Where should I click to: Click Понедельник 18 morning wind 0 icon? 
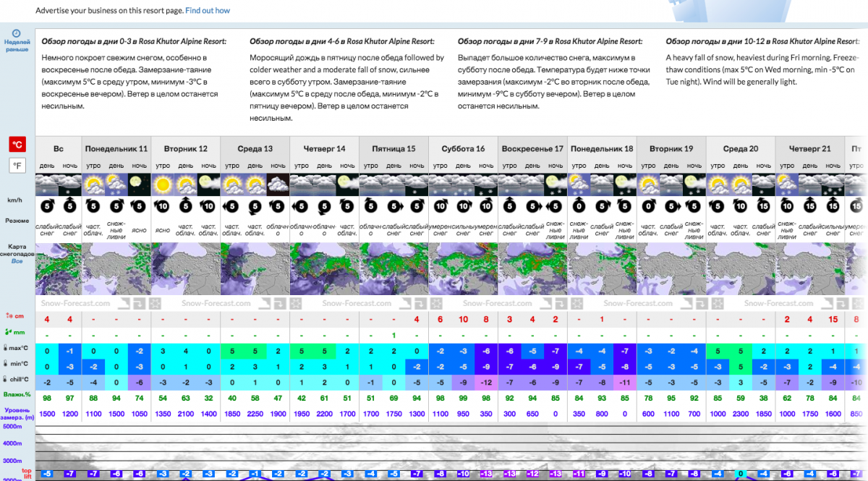click(x=579, y=206)
